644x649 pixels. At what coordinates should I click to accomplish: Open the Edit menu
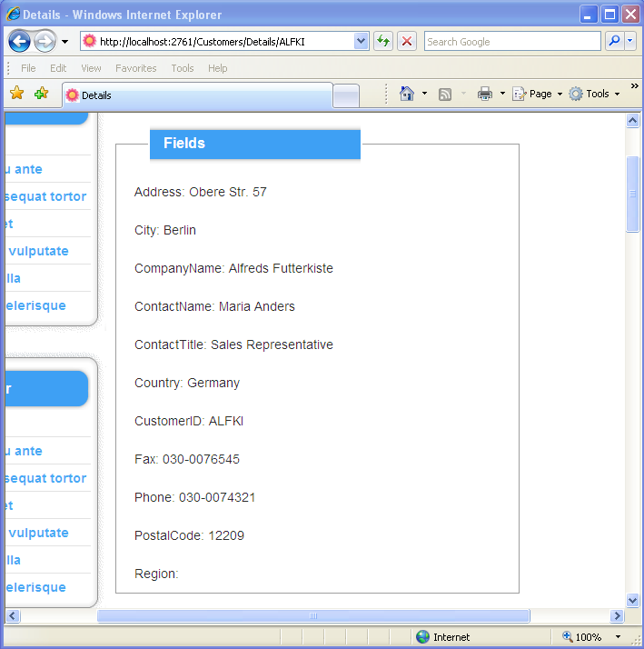[x=58, y=68]
